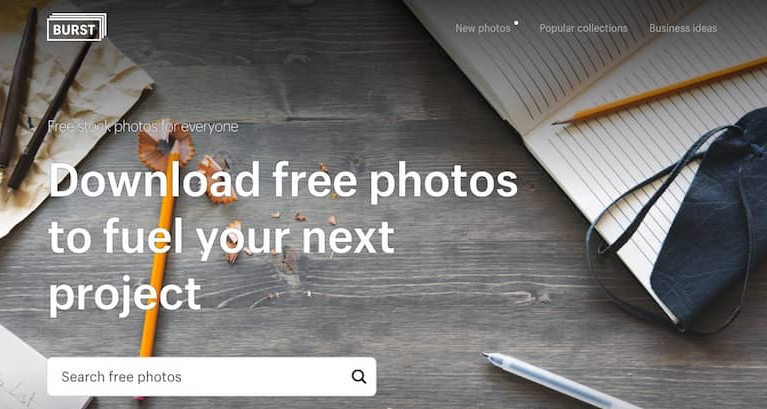Image resolution: width=767 pixels, height=409 pixels.
Task: Click the BURST logo icon
Action: 77,27
